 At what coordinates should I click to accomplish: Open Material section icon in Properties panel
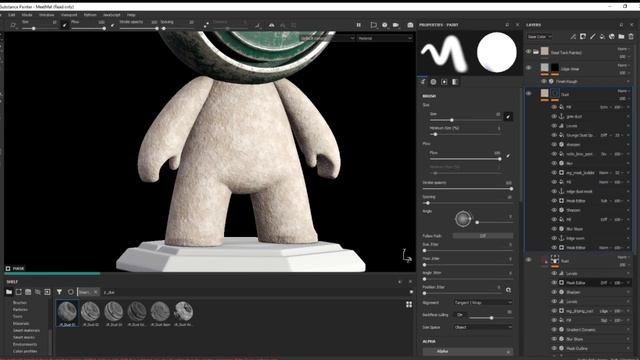[x=455, y=82]
